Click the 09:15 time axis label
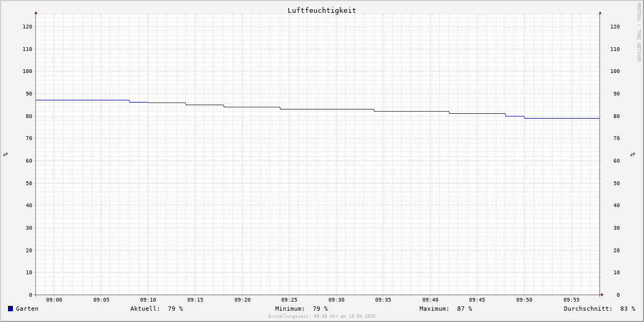The width and height of the screenshot is (644, 322). coord(195,300)
